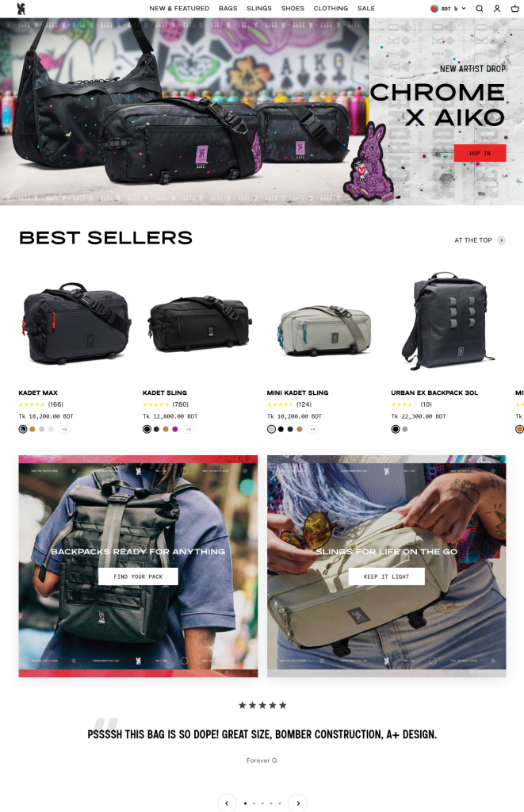Click the Find Your Pack button
Screen dimensions: 524x812
pos(138,576)
